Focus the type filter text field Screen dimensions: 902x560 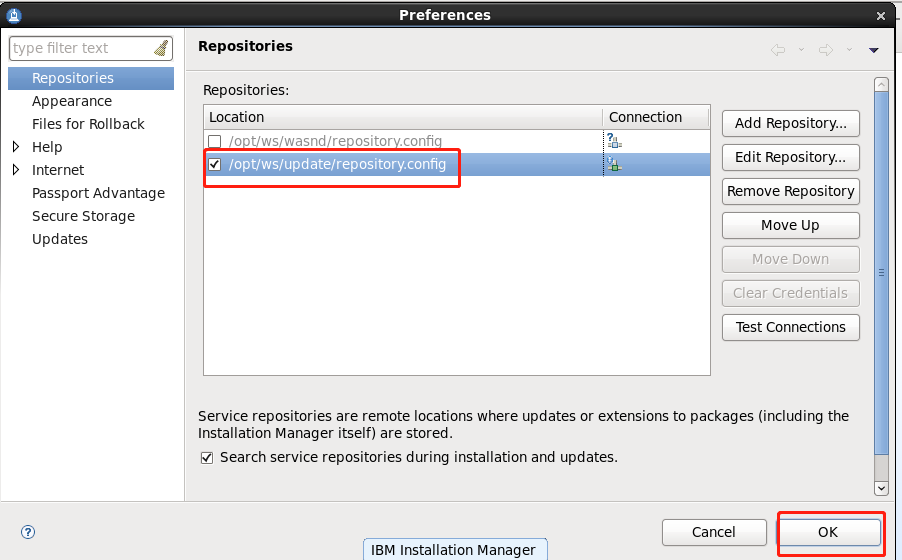[x=80, y=48]
